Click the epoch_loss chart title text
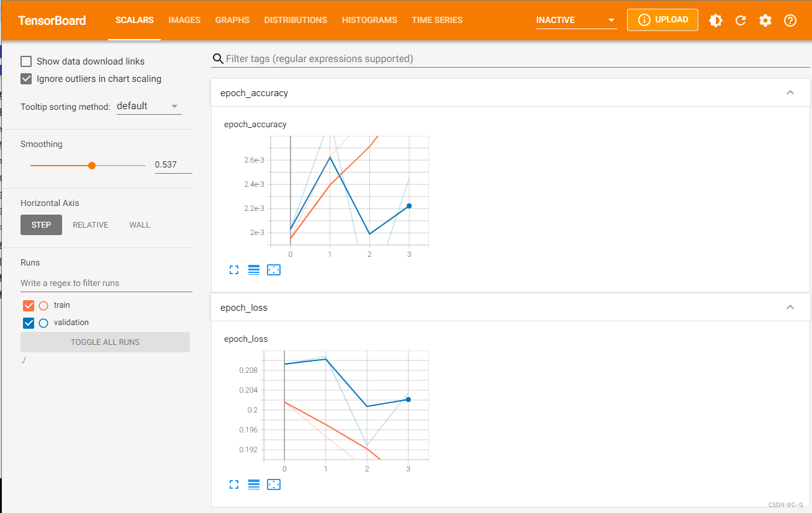Screen dimensions: 812x513 pos(247,339)
